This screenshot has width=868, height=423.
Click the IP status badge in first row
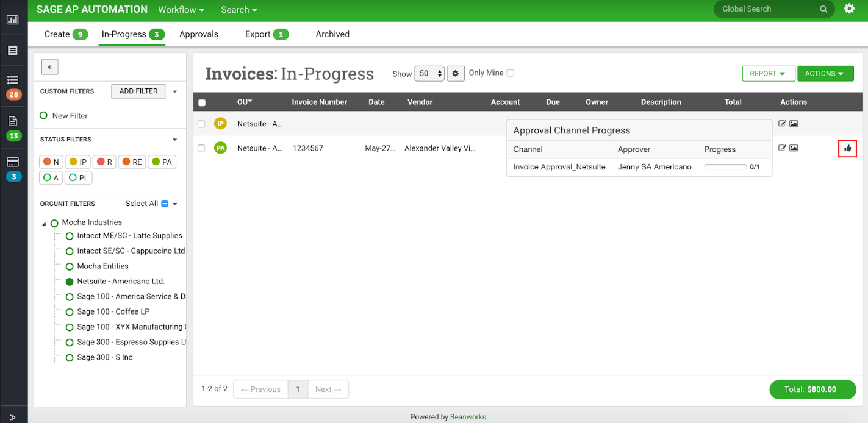pos(220,124)
